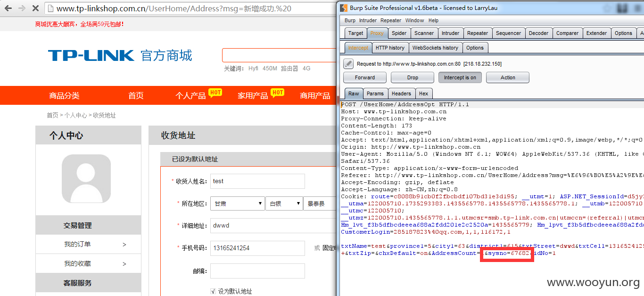Viewport: 644px width, 296px height.
Task: Open the Repeater menu in menu bar
Action: (391, 20)
